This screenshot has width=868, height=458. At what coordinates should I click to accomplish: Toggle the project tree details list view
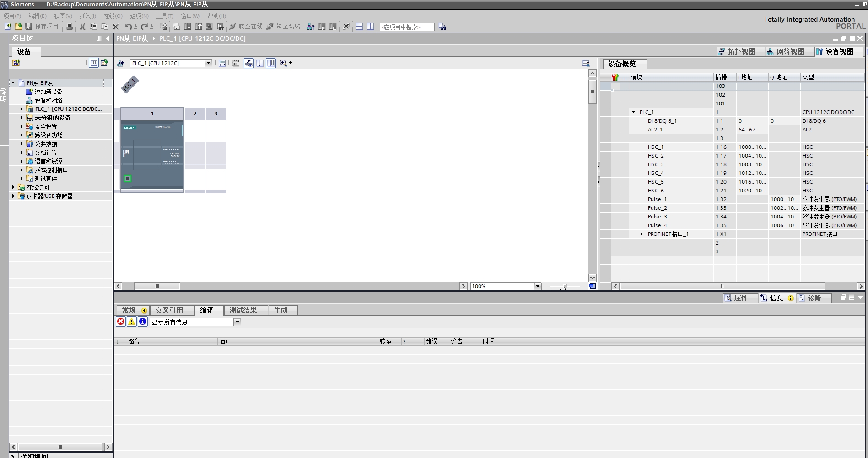pyautogui.click(x=93, y=63)
